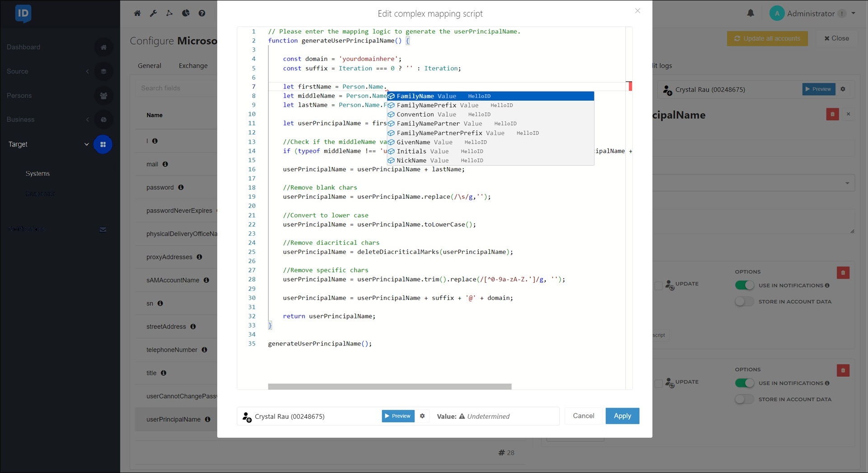Toggle first Use in Notifications switch
The height and width of the screenshot is (473, 868).
pyautogui.click(x=744, y=286)
